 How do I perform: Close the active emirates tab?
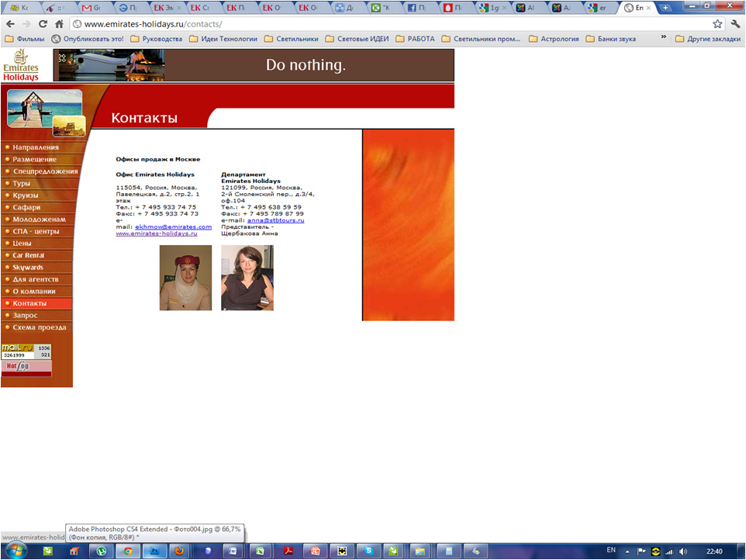[x=648, y=8]
